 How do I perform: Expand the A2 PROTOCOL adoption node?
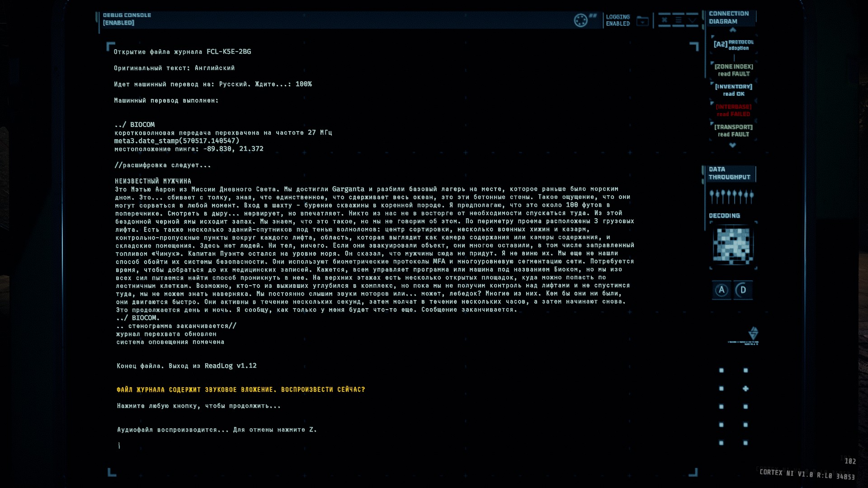(x=733, y=44)
